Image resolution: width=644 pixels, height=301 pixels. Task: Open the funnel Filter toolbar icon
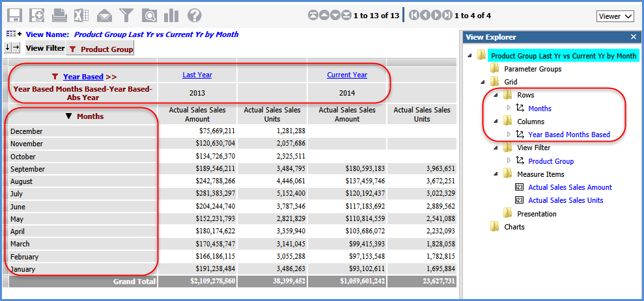click(126, 16)
